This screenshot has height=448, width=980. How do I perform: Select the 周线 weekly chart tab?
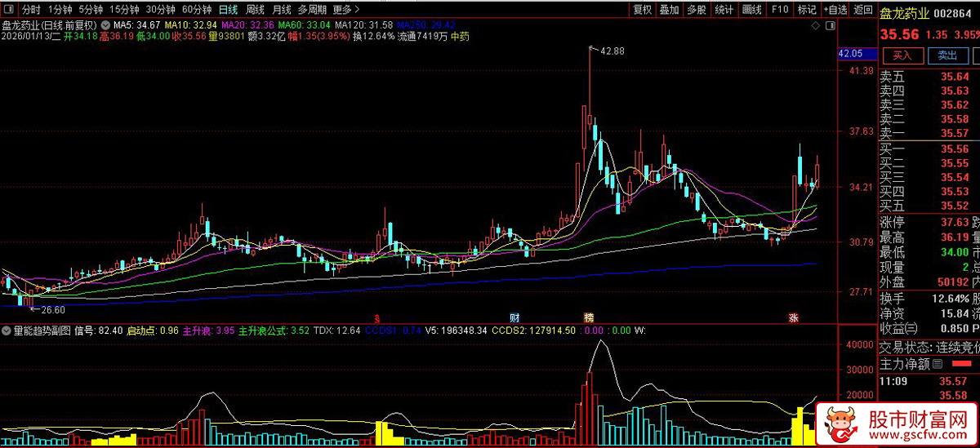[255, 10]
